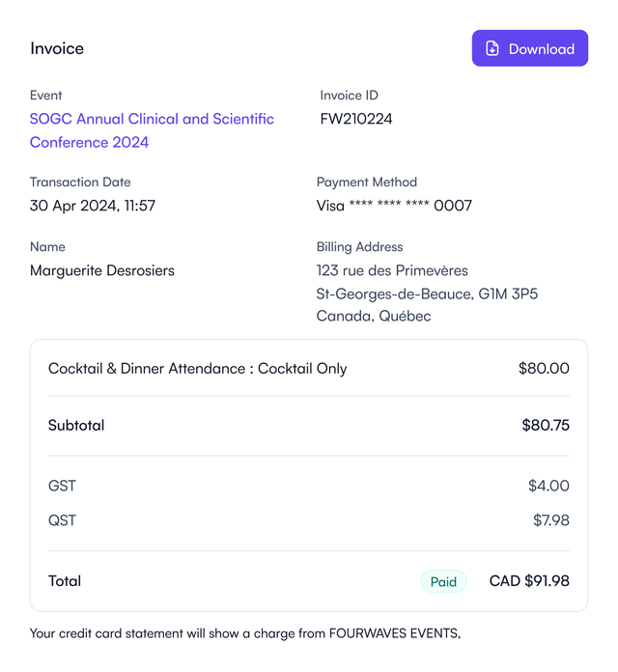This screenshot has width=618, height=672.
Task: Open SOGC Annual Clinical and Scientific Conference link
Action: pyautogui.click(x=152, y=130)
